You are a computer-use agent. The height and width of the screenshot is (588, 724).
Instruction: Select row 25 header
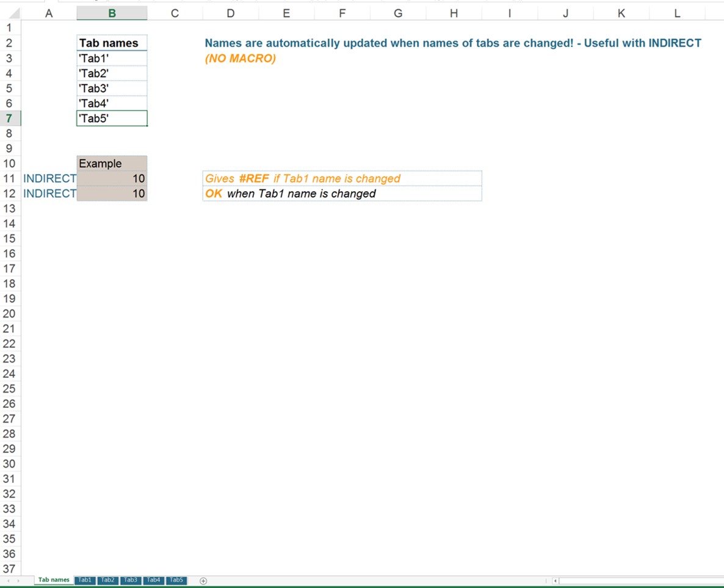click(x=9, y=389)
